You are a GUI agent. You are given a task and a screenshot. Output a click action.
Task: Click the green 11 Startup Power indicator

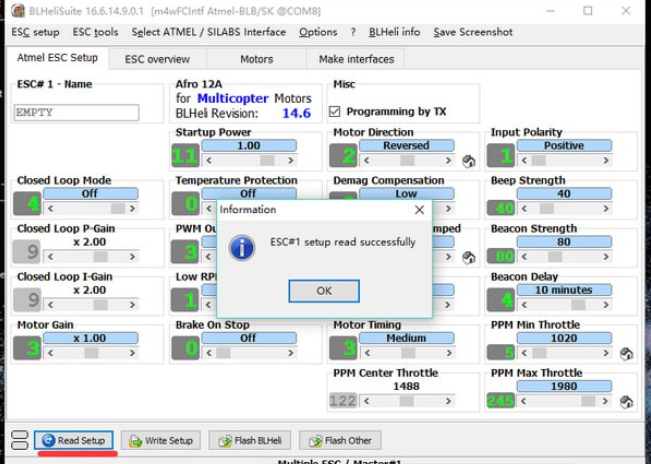pyautogui.click(x=185, y=156)
